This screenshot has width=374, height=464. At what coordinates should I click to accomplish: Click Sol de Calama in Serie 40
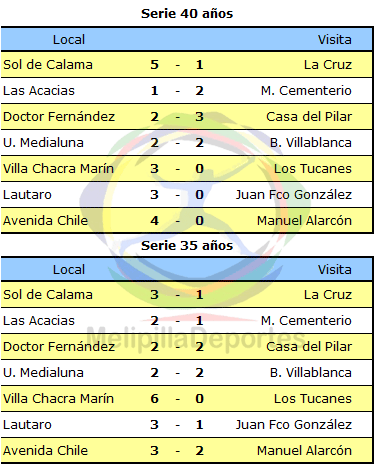(48, 65)
